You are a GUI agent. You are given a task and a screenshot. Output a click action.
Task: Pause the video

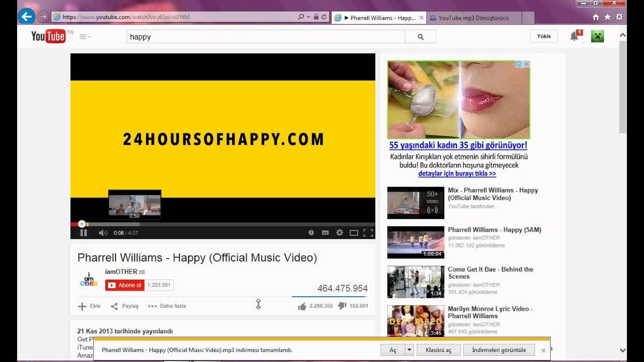[84, 233]
